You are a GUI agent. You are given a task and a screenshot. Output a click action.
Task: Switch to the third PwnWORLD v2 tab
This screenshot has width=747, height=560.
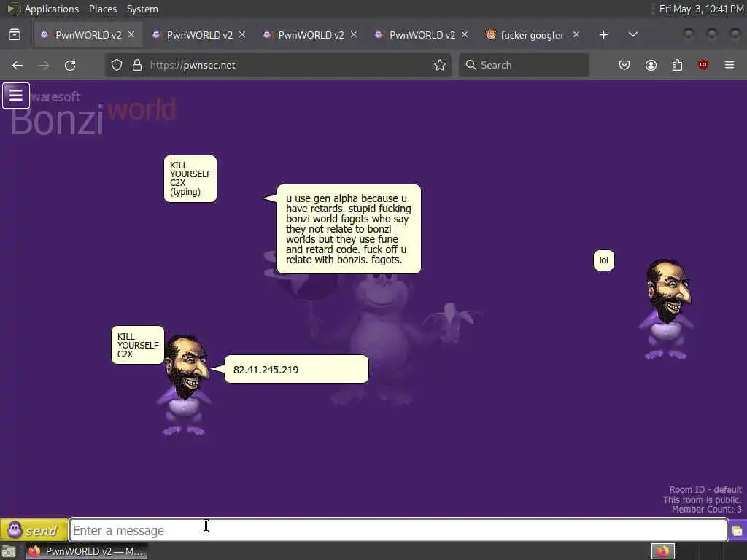tap(311, 35)
